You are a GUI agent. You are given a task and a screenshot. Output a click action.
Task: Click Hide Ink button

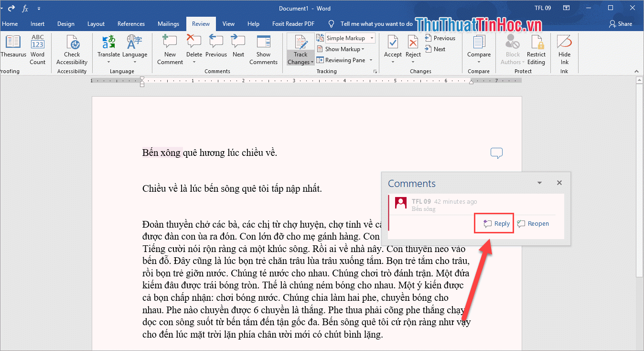[x=564, y=49]
